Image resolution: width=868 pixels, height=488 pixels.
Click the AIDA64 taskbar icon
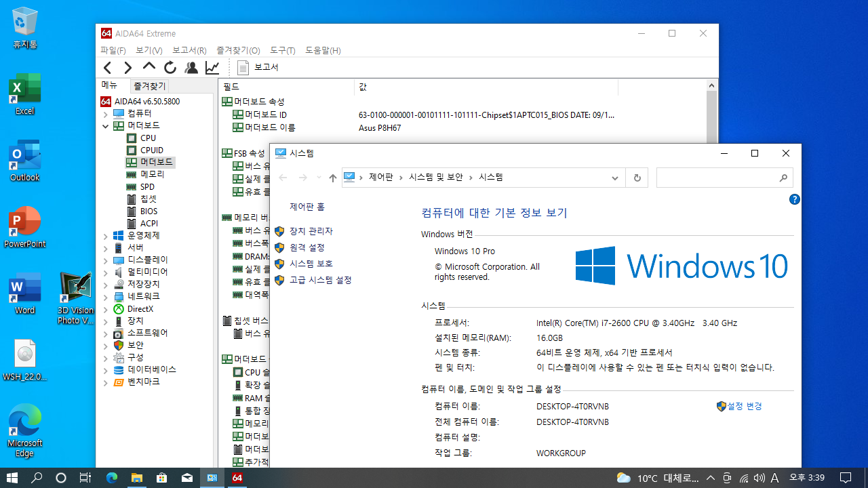coord(237,478)
